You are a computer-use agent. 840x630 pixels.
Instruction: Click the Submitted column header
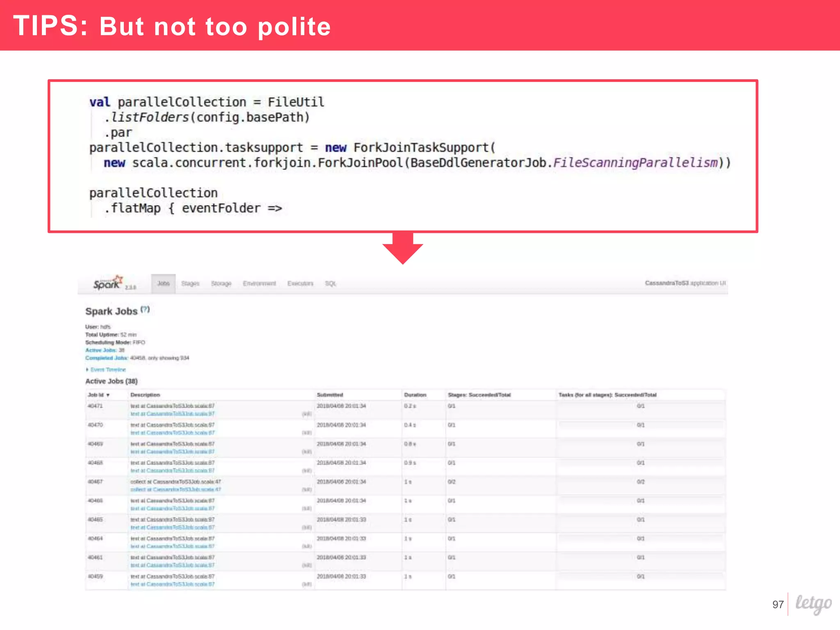pyautogui.click(x=330, y=395)
